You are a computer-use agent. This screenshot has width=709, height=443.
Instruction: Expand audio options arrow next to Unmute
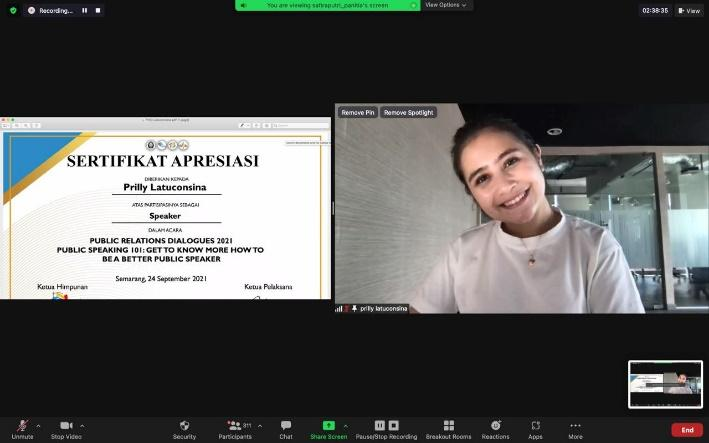point(38,425)
